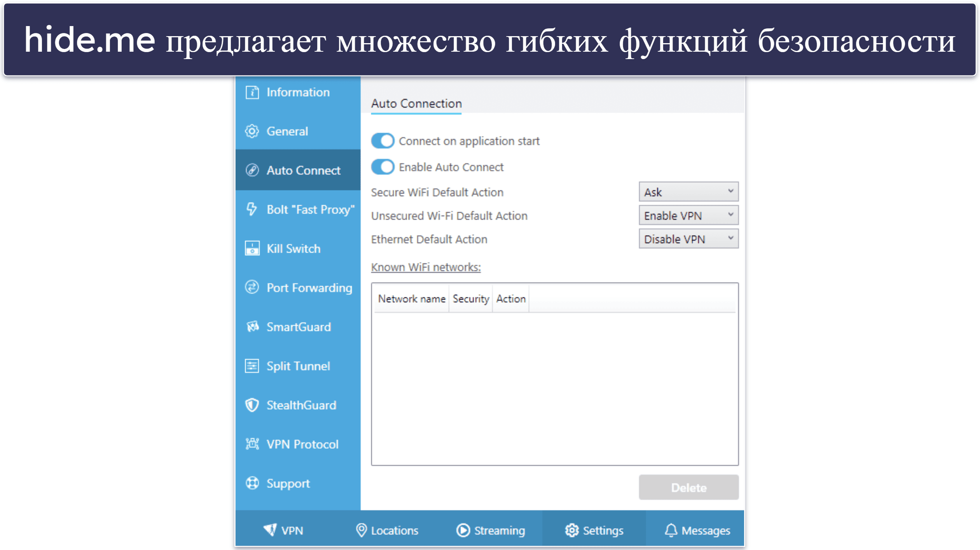Click the Secure WiFi Default Action label
Viewport: 980px width, 550px height.
click(x=437, y=192)
